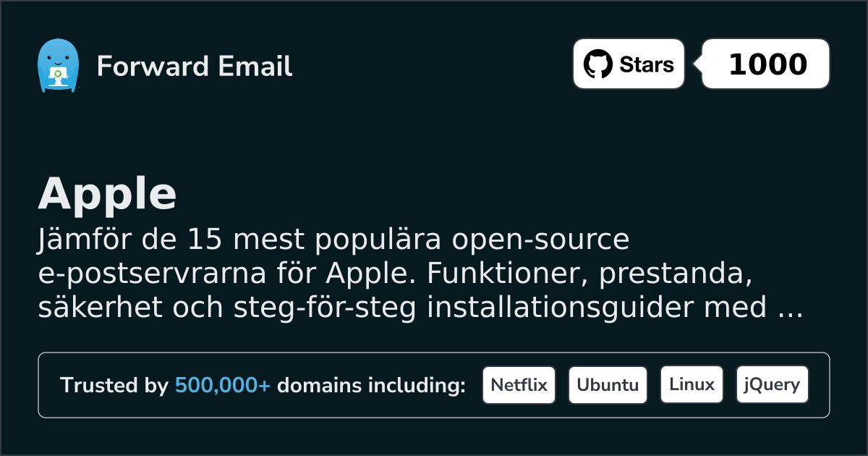
Task: Select the Apple page heading
Action: tap(107, 194)
